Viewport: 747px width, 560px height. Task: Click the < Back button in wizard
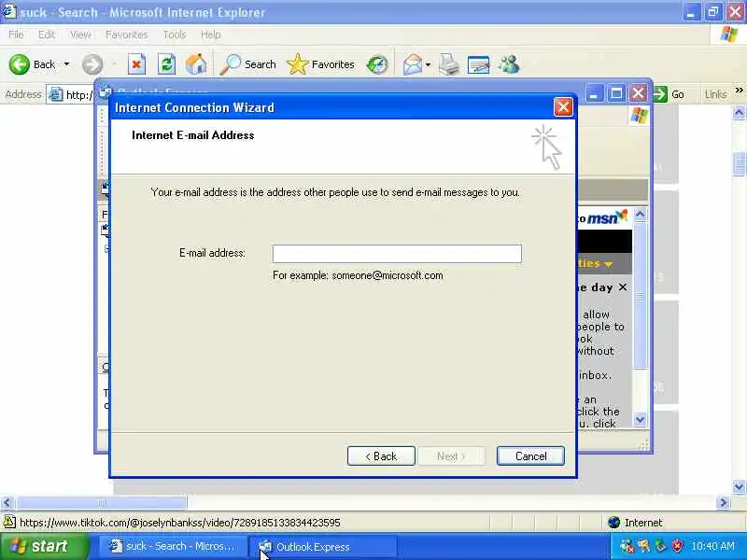click(x=381, y=456)
